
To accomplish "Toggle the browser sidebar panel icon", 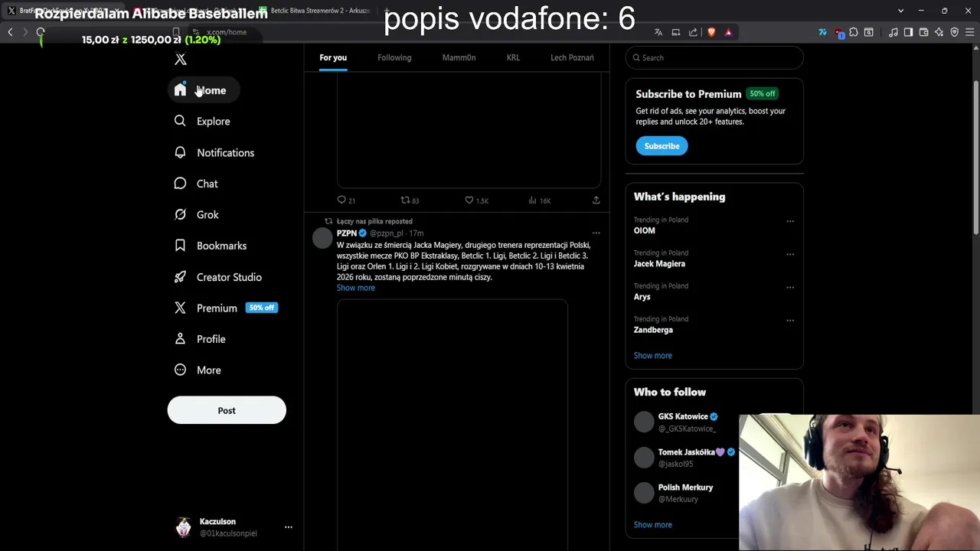I will 908,32.
